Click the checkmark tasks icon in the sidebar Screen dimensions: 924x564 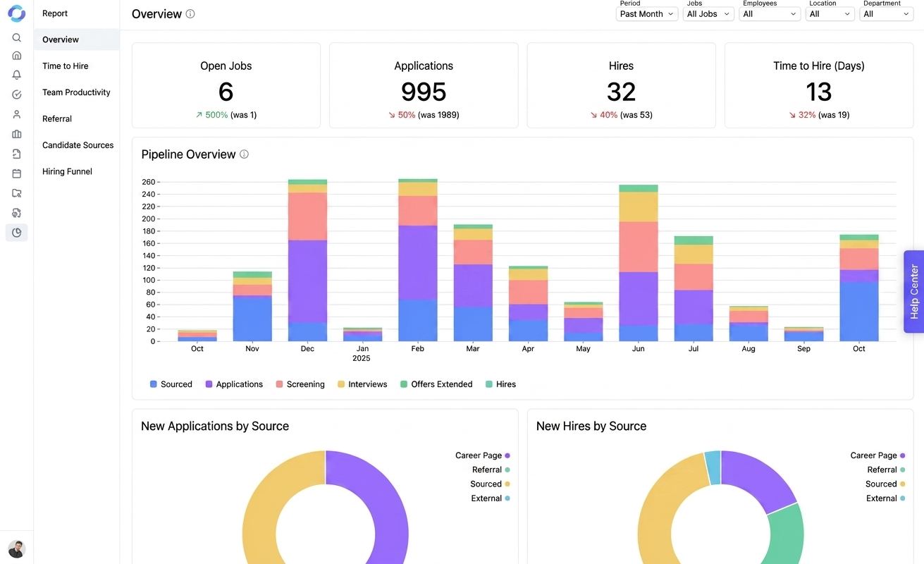(17, 94)
